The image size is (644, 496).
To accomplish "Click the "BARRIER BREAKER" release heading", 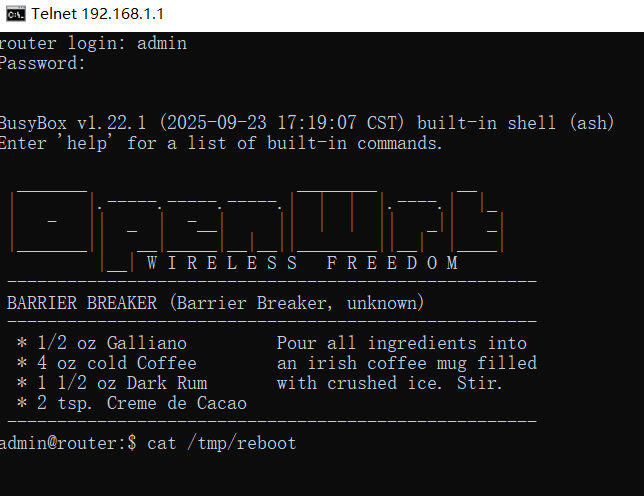I will (x=81, y=302).
